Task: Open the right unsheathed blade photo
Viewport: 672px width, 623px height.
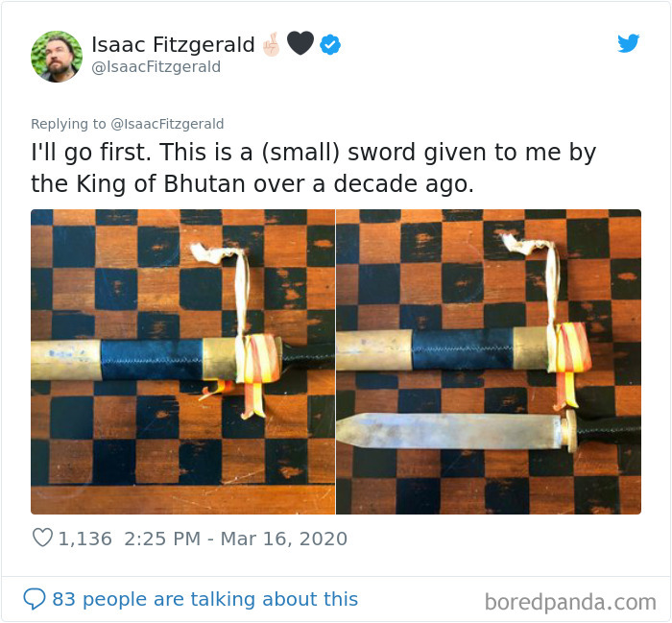Action: (x=489, y=362)
